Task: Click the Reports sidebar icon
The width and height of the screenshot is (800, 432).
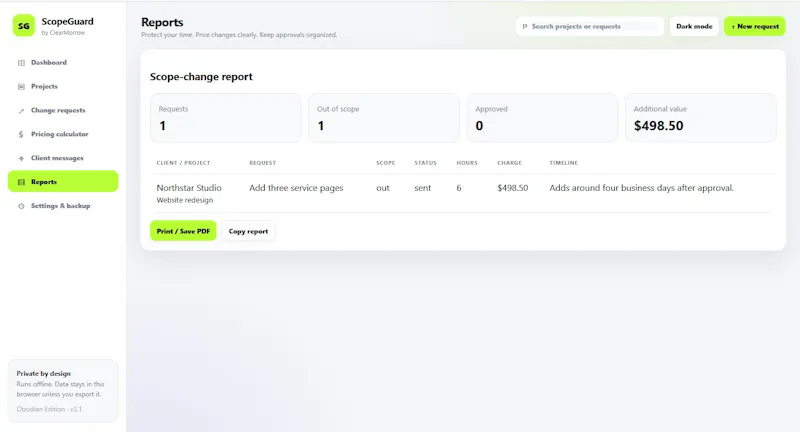Action: point(21,182)
